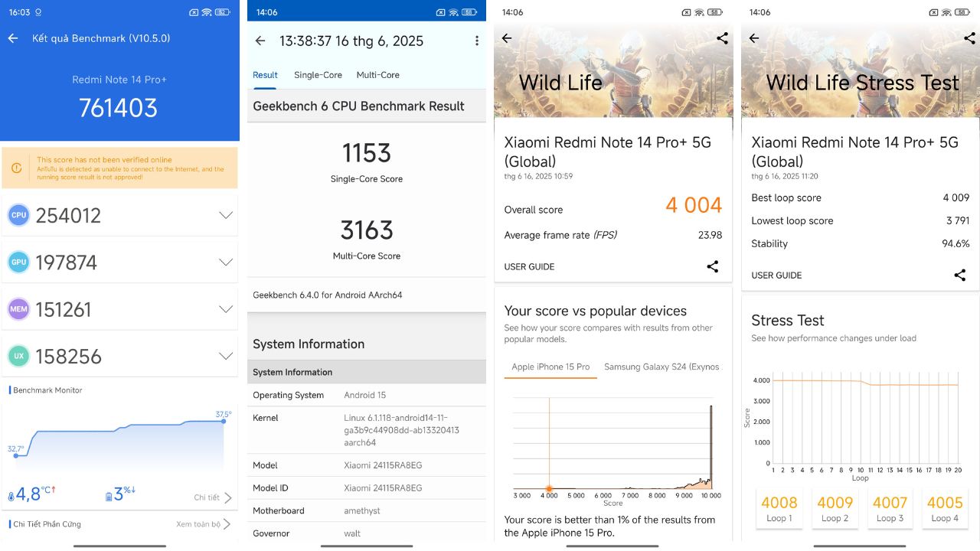Viewport: 980px width, 551px height.
Task: Tap back arrow on Wild Life Stress Test
Action: pos(754,38)
